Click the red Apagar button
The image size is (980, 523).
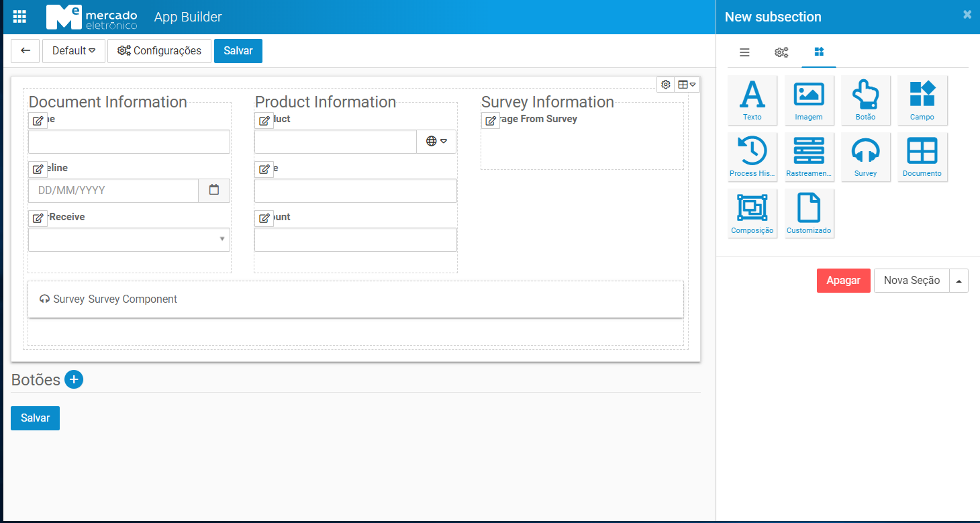tap(843, 281)
